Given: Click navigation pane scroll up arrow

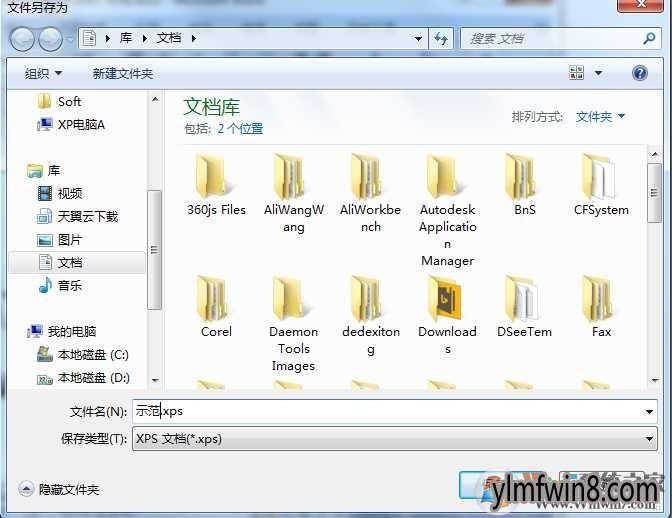Looking at the screenshot, I should point(155,99).
